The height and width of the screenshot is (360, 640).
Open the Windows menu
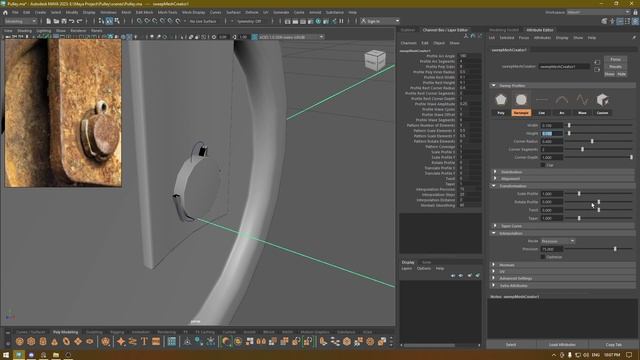click(108, 12)
